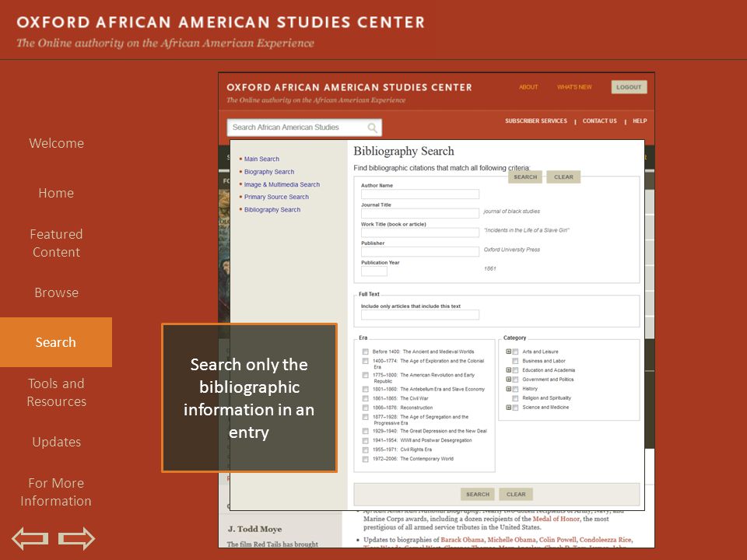Click the Journal Title input field

419,213
